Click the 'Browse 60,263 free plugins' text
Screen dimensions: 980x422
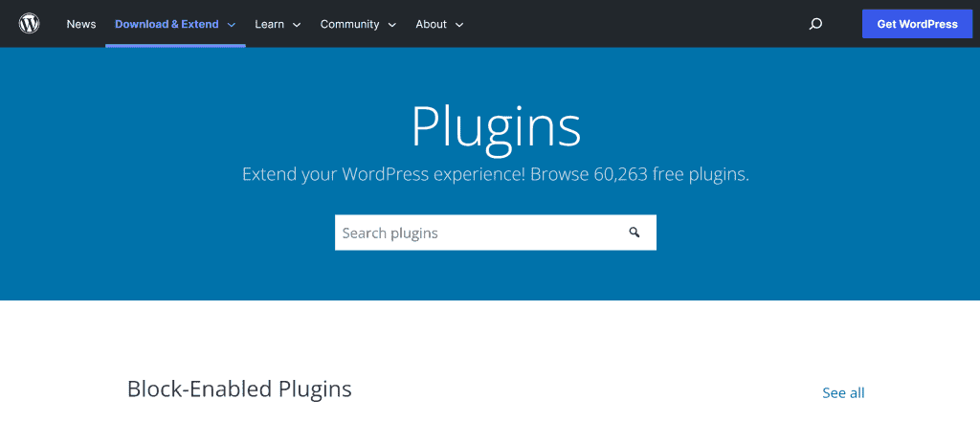click(639, 174)
